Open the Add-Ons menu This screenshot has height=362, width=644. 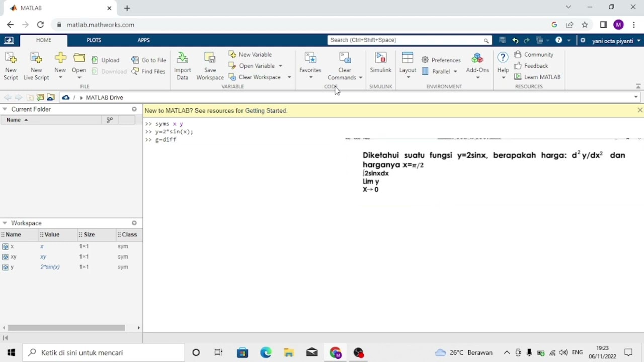[477, 66]
